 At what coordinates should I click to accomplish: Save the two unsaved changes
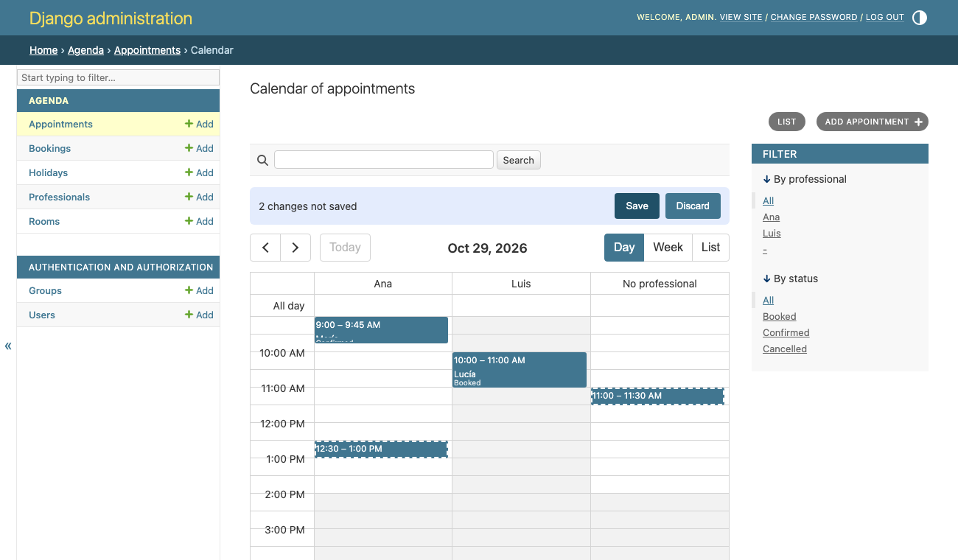tap(637, 206)
